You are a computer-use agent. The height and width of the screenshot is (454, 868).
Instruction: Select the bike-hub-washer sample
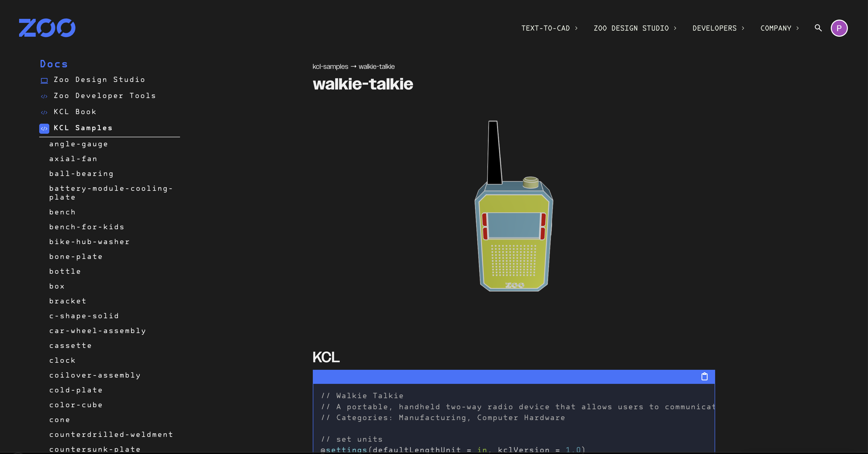click(89, 242)
